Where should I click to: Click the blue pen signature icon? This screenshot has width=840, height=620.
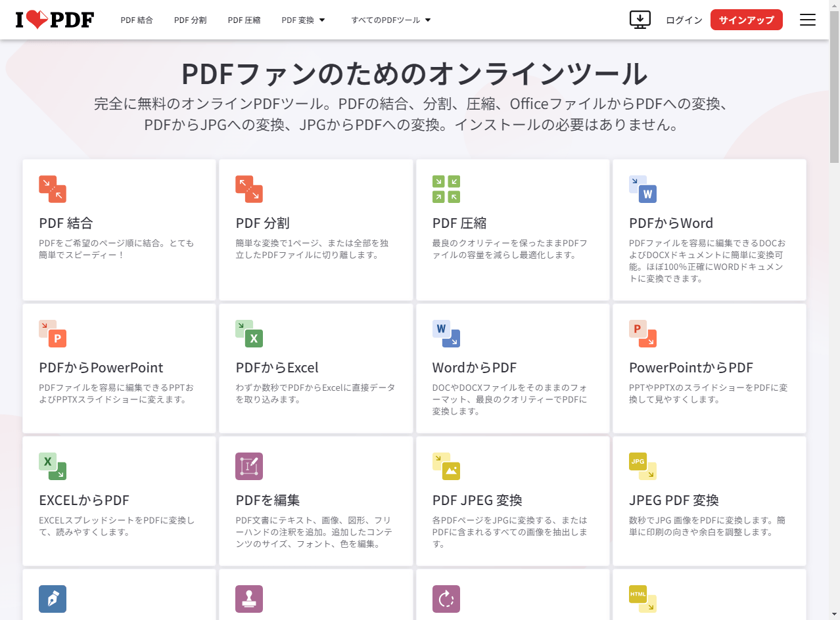tap(53, 599)
